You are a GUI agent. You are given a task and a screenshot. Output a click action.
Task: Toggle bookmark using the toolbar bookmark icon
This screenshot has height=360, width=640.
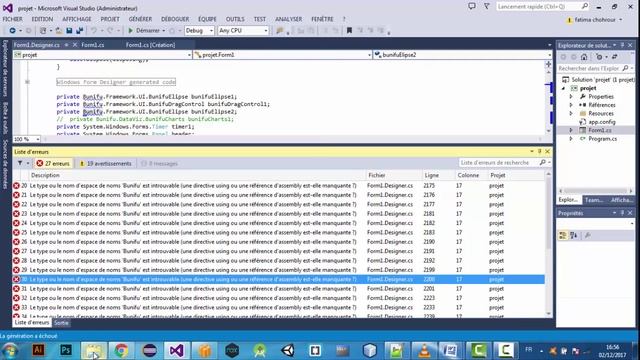(349, 31)
